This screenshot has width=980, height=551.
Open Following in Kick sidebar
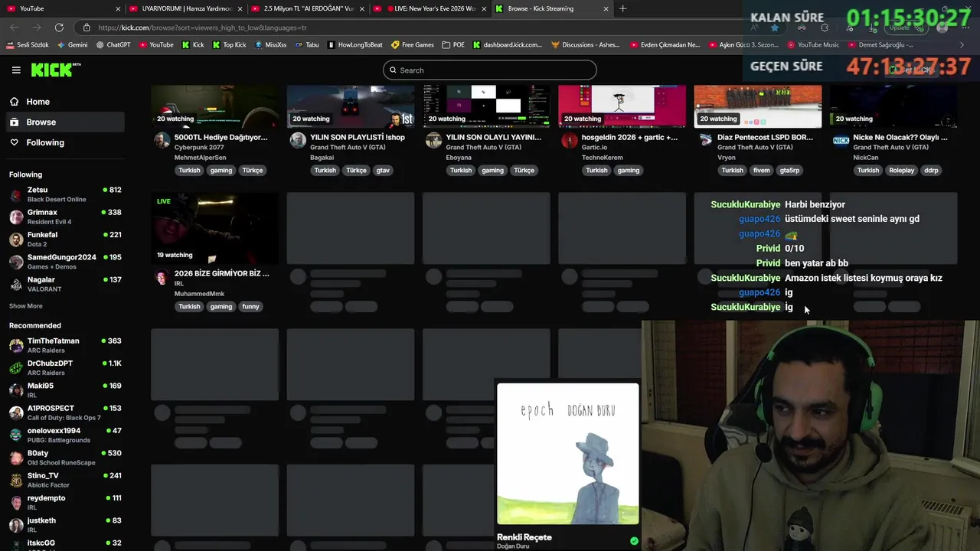(x=65, y=142)
